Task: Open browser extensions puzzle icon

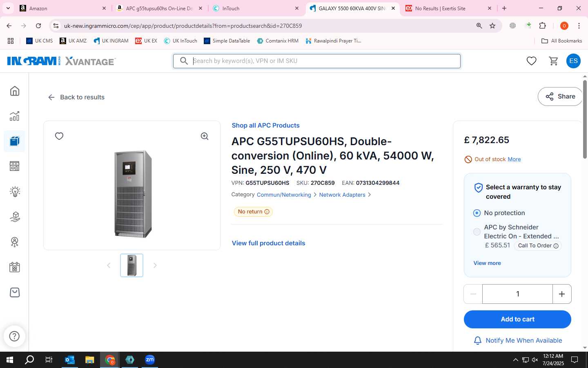Action: [542, 26]
